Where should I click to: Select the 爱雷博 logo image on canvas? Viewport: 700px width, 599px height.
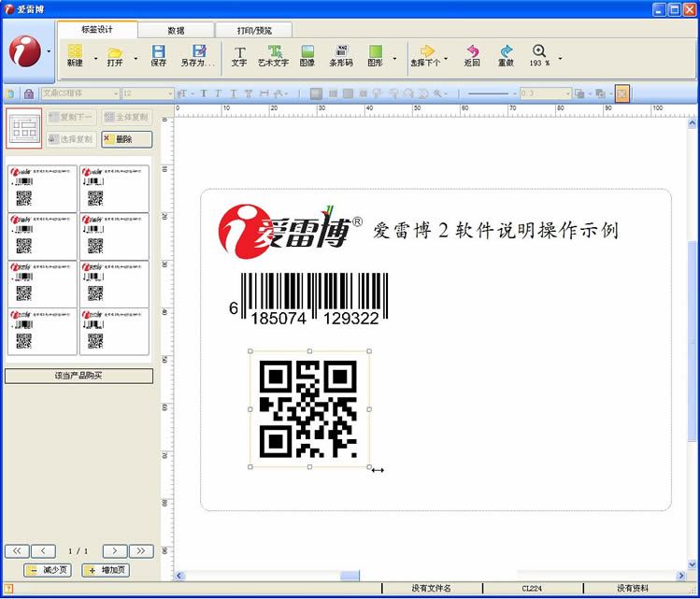290,231
